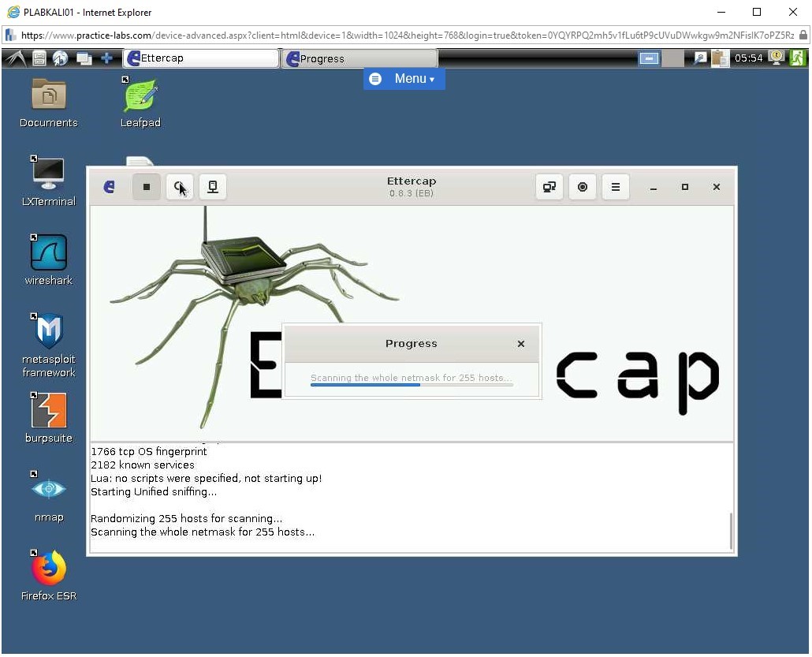
Task: Open the hosts list icon in Ettercap toolbar
Action: click(x=212, y=187)
